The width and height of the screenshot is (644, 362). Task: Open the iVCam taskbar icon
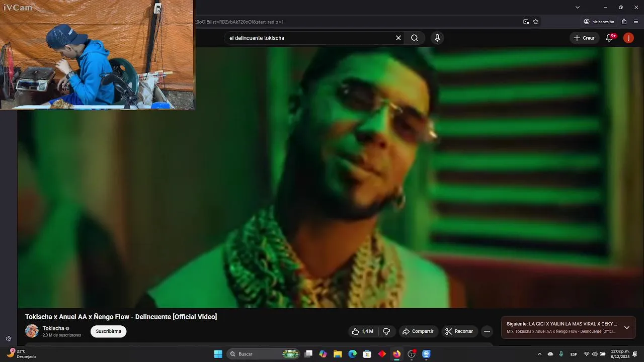(x=426, y=354)
